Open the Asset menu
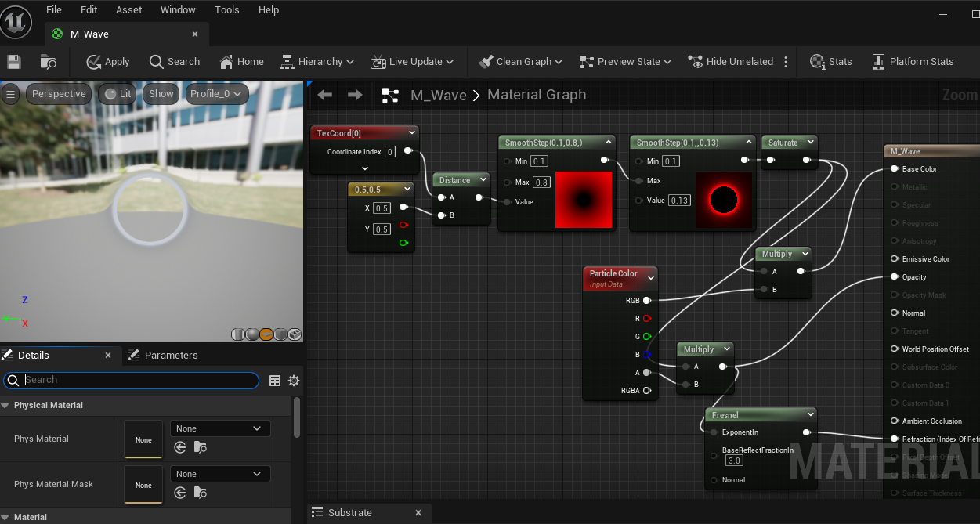 (129, 10)
